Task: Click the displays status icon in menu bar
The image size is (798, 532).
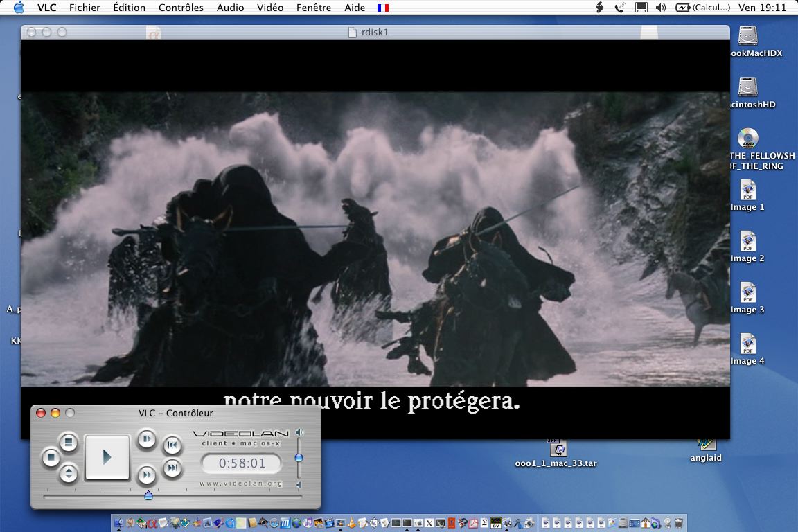Action: coord(641,8)
